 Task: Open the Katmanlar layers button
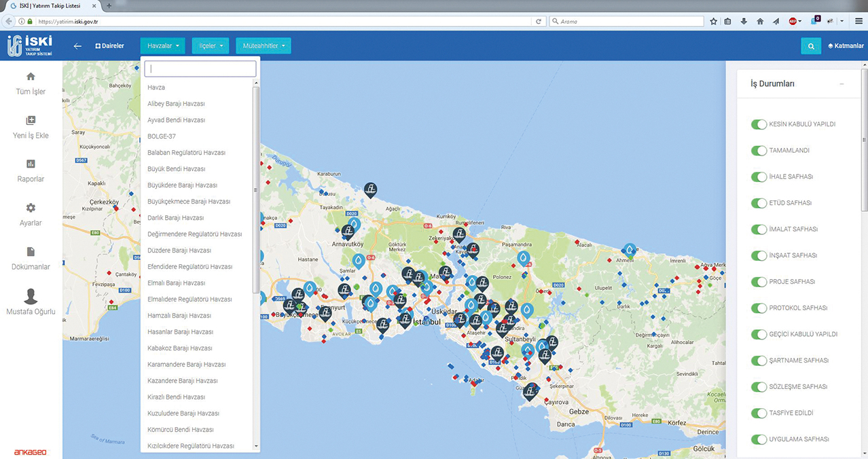coord(846,46)
